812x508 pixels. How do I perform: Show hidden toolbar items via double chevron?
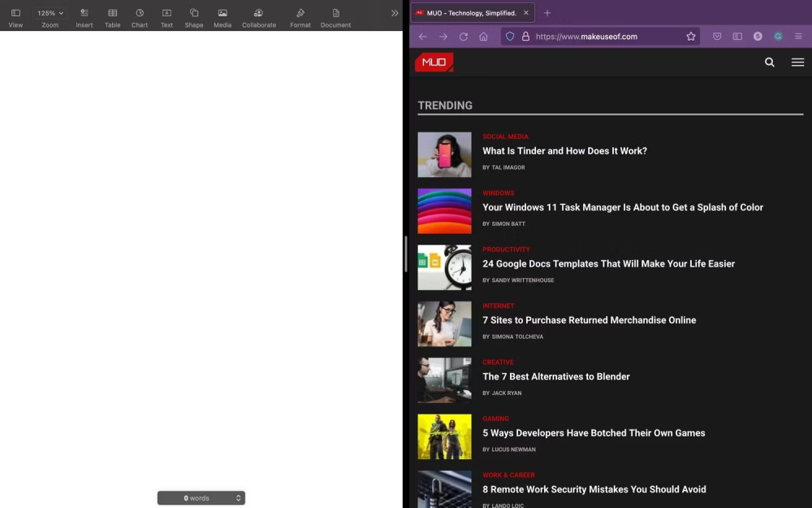(395, 13)
